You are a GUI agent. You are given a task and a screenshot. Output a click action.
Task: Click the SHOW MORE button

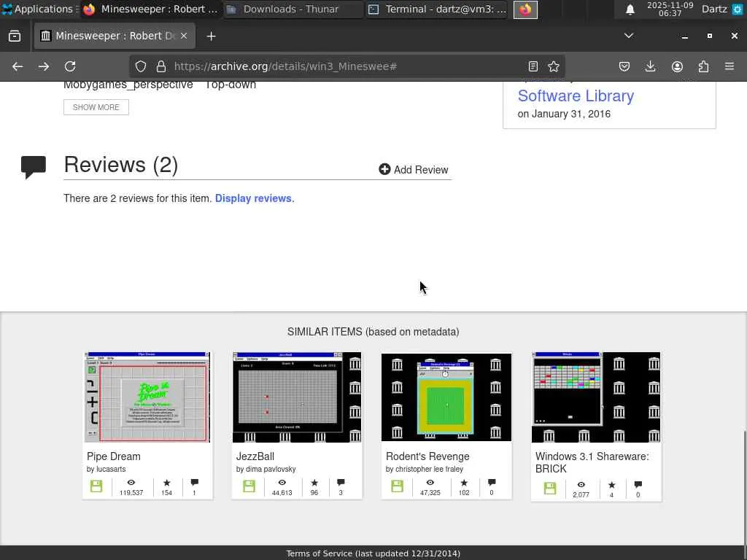(96, 107)
